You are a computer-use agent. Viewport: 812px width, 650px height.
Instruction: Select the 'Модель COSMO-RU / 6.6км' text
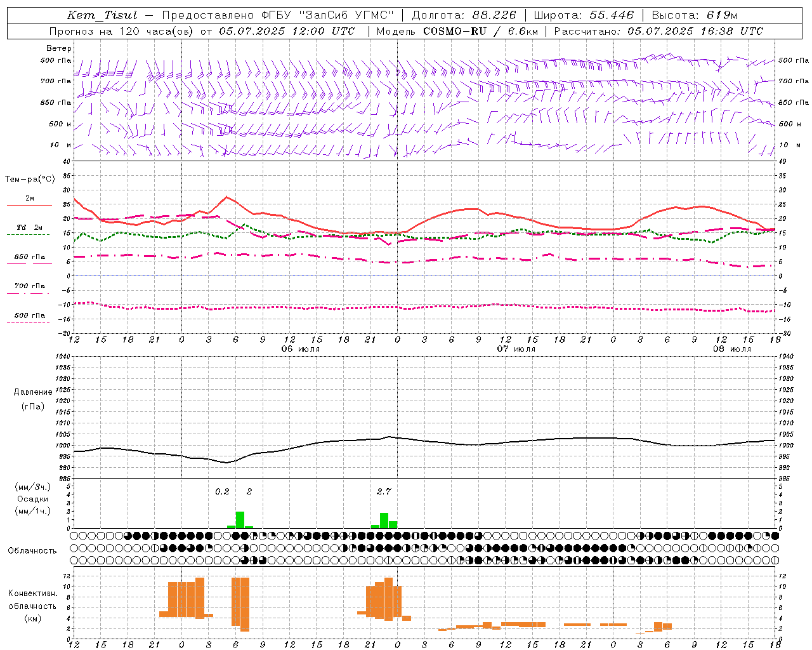click(457, 31)
